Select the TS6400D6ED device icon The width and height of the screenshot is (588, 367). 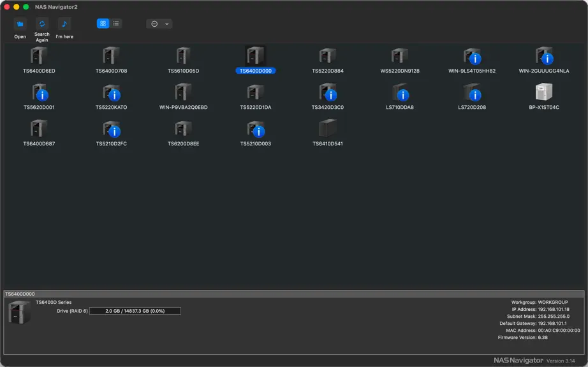click(39, 56)
